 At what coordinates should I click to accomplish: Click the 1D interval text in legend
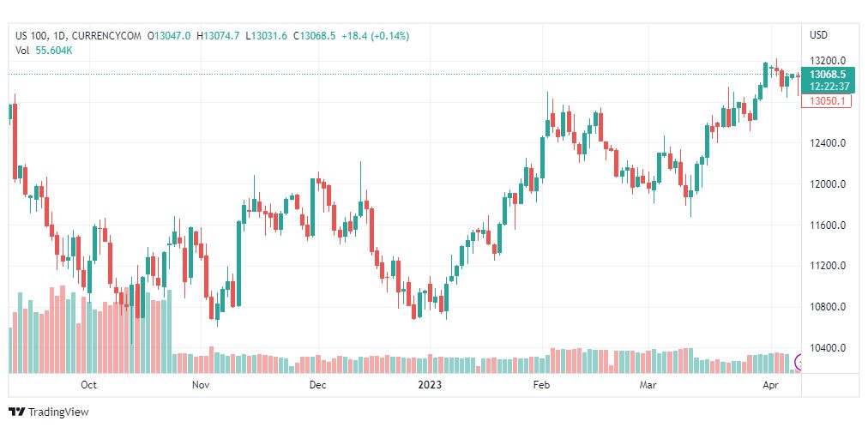(x=58, y=36)
